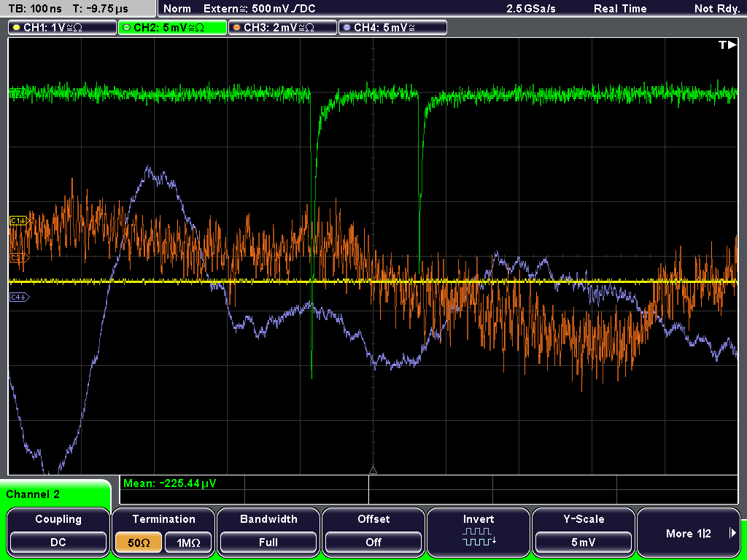
Task: Click the trigger time triangle marker
Action: click(373, 470)
